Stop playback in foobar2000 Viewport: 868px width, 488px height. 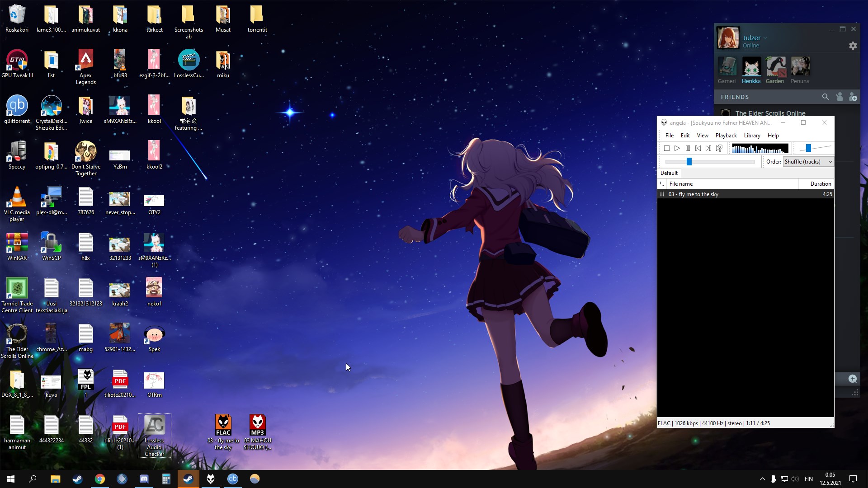pyautogui.click(x=666, y=148)
